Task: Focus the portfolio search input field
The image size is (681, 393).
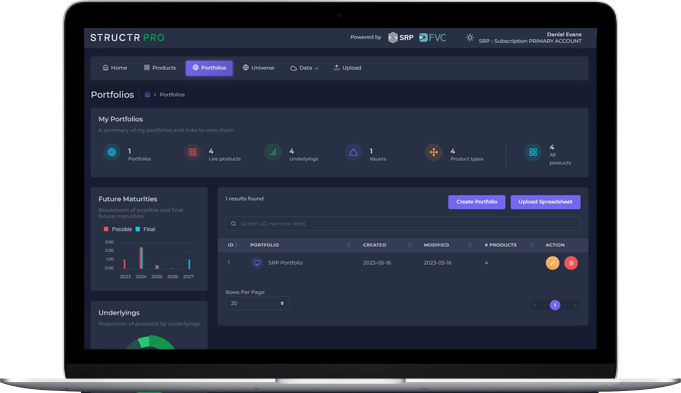Action: (403, 224)
